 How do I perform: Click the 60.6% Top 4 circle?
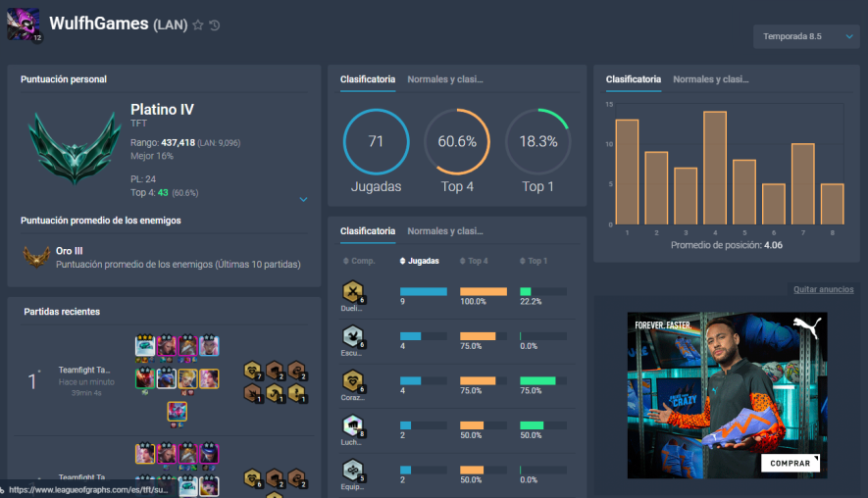click(457, 141)
